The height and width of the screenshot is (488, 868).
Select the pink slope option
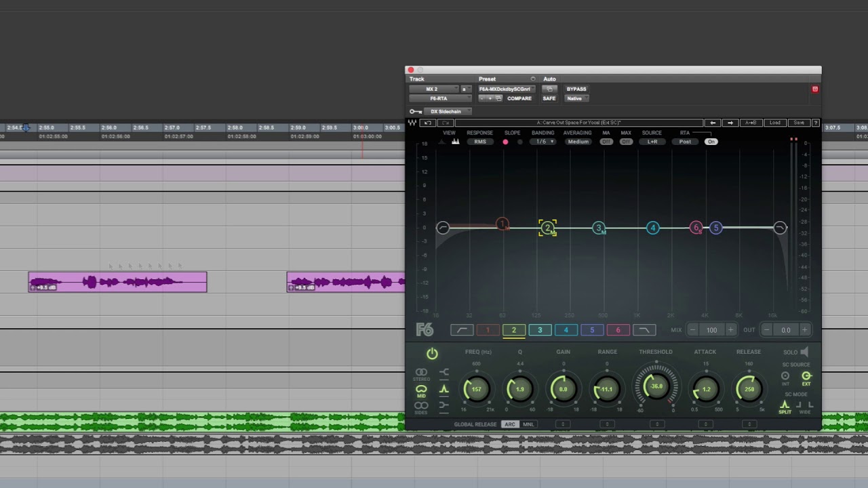point(505,142)
